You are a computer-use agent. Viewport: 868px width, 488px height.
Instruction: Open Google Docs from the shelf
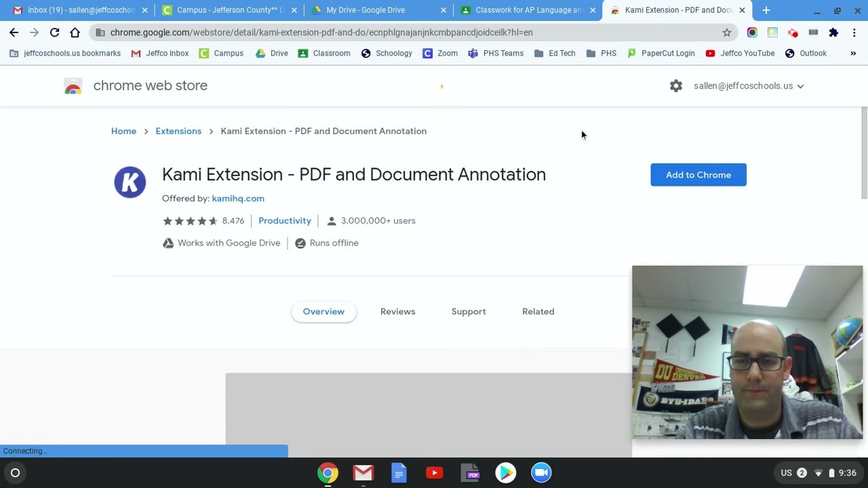click(x=399, y=473)
